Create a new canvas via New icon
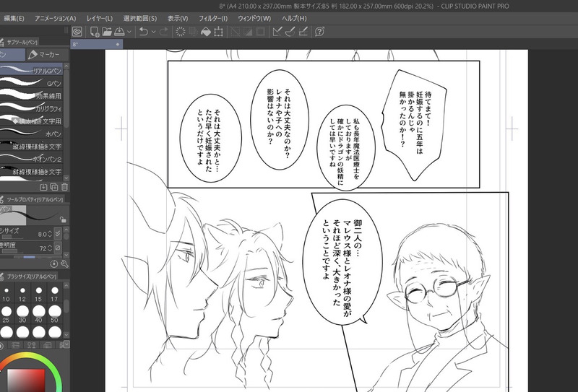The width and height of the screenshot is (578, 392). 95,32
